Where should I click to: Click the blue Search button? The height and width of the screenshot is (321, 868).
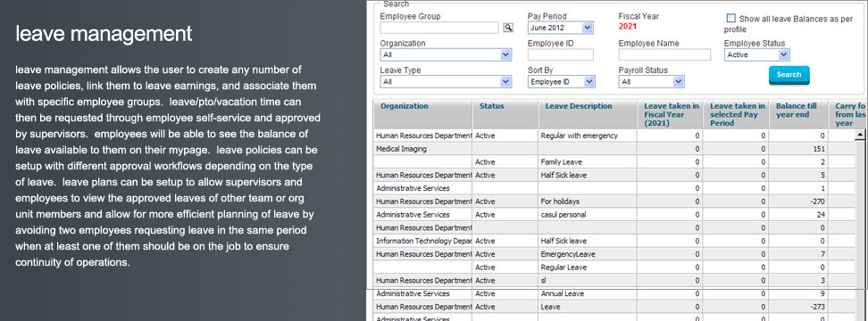[789, 75]
